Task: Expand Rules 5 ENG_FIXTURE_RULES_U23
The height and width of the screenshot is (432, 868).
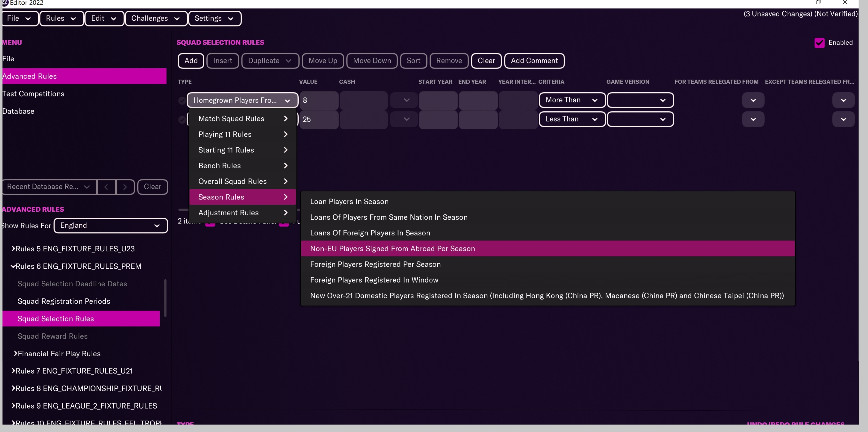Action: (x=14, y=248)
